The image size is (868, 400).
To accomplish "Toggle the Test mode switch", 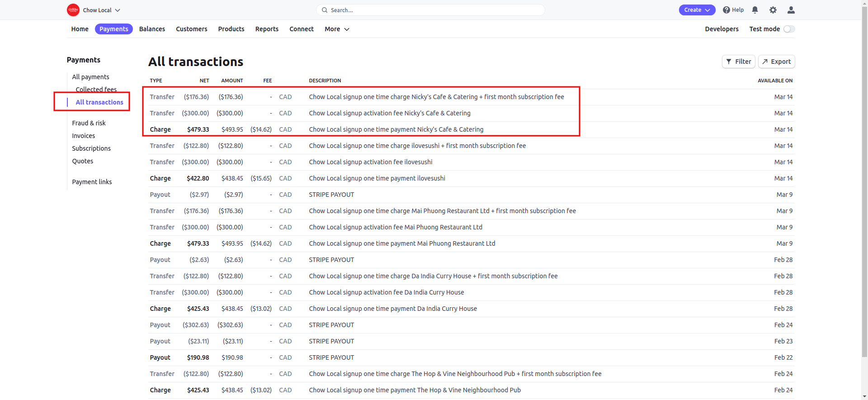I will click(x=789, y=29).
